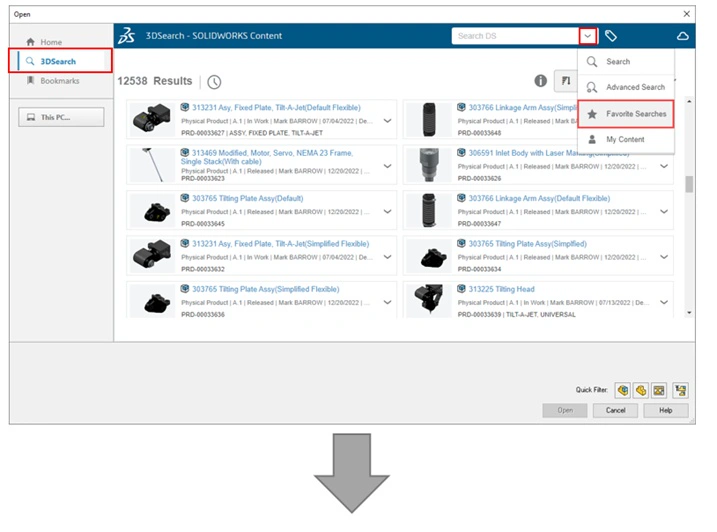Expand details for 303765 Tilting Plate Assy(Simplified)
The image size is (717, 532).
(x=664, y=257)
